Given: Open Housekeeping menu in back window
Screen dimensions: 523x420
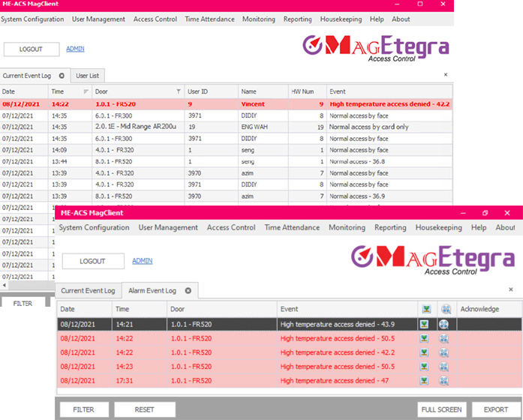Looking at the screenshot, I should click(x=341, y=19).
